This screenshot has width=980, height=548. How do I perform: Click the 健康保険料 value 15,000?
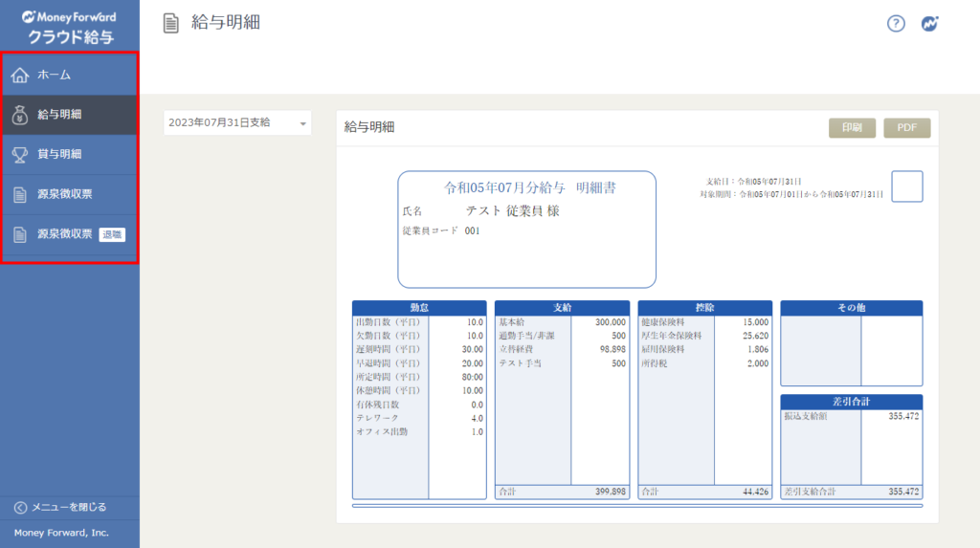[756, 322]
